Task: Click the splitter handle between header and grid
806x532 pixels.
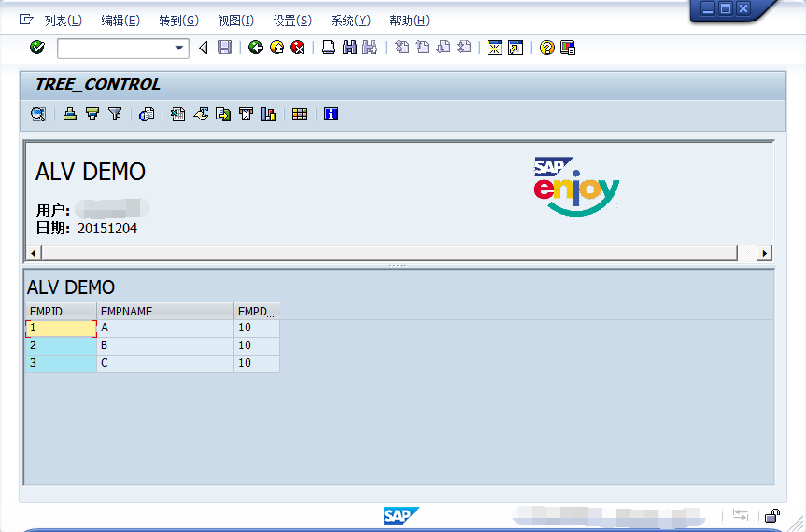Action: pyautogui.click(x=398, y=265)
